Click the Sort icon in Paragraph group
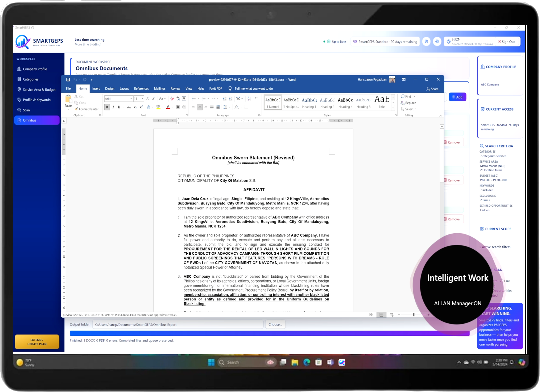 249,99
